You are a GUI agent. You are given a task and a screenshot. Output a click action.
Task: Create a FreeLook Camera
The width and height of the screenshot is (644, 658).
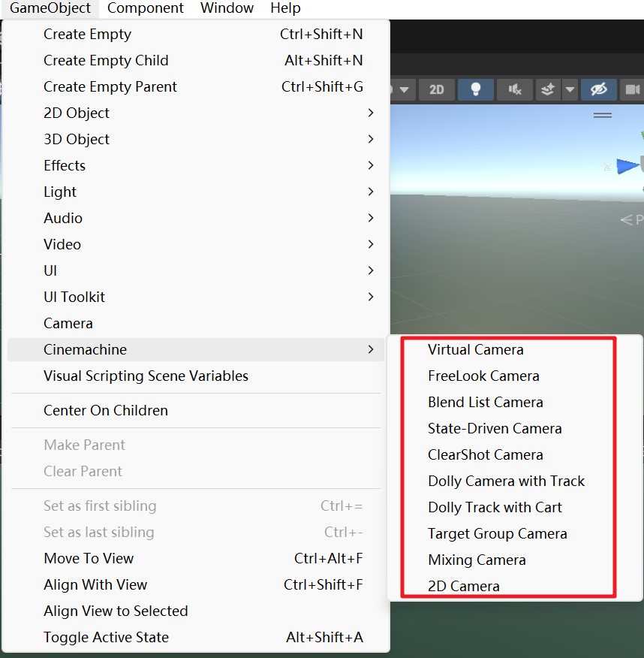click(514, 376)
